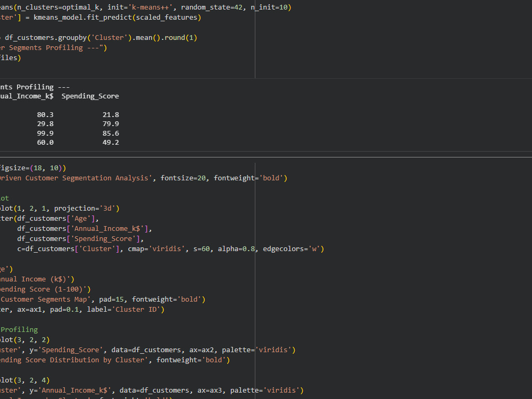532x399 pixels.
Task: Click the edgecolors='w' argument
Action: tap(292, 249)
